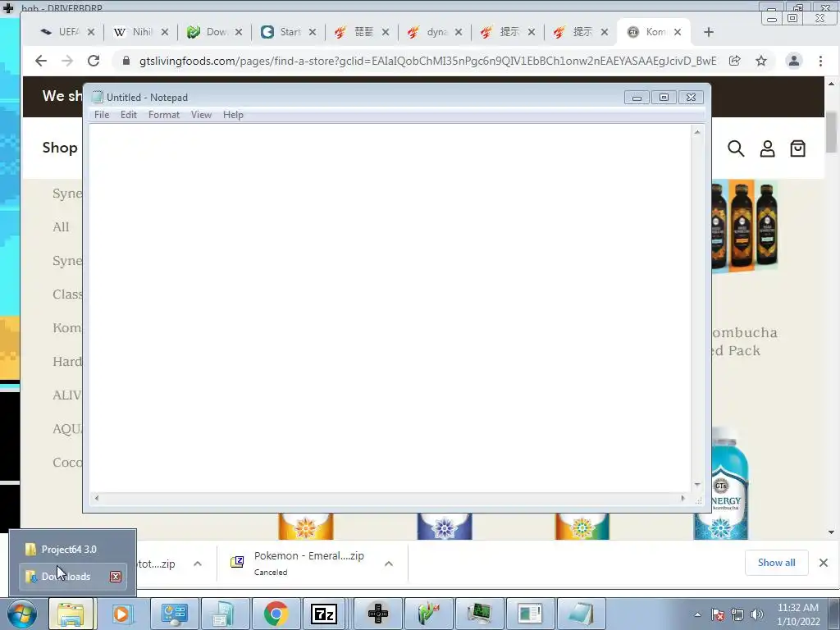Open the website shopping cart
840x630 pixels.
(797, 148)
